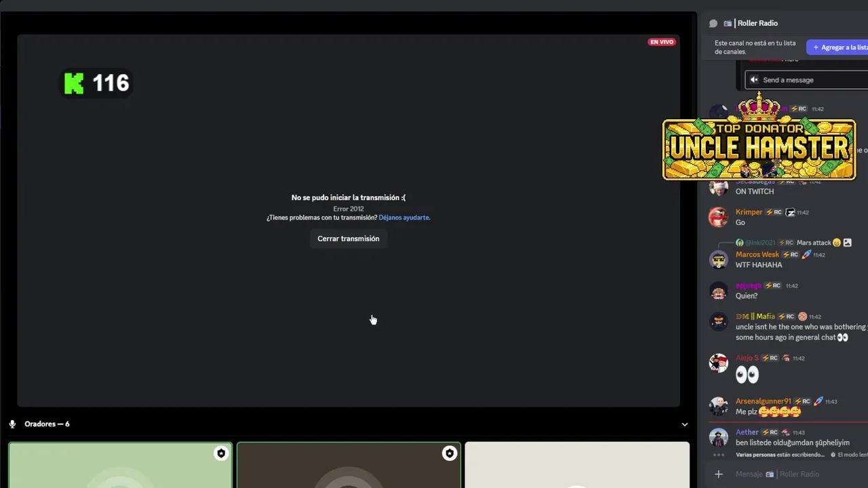Click 'Este canal no está en tu lista' notice
Viewport: 868px width, 488px height.
[755, 47]
